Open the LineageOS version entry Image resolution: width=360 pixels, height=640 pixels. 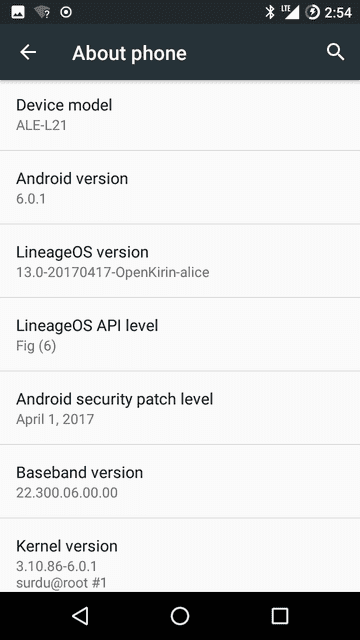180,261
